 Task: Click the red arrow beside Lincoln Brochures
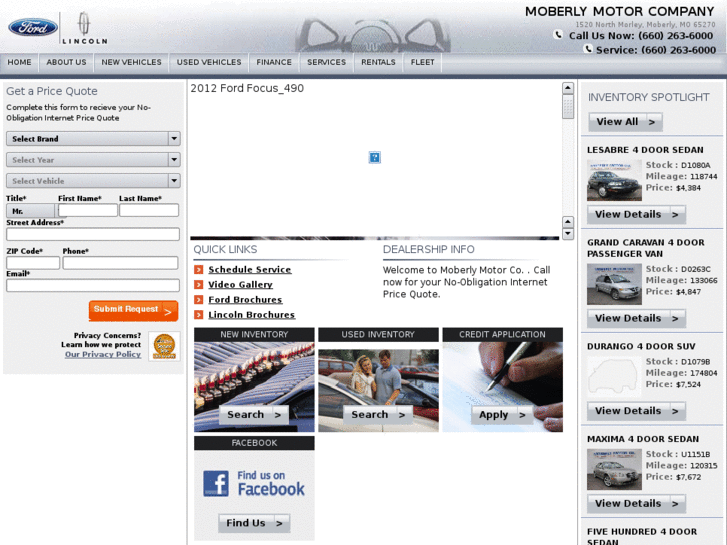tap(198, 314)
